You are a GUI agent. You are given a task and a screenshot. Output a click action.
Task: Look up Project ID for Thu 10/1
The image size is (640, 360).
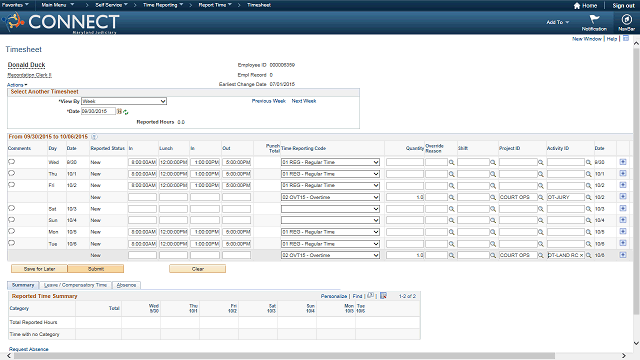(540, 174)
